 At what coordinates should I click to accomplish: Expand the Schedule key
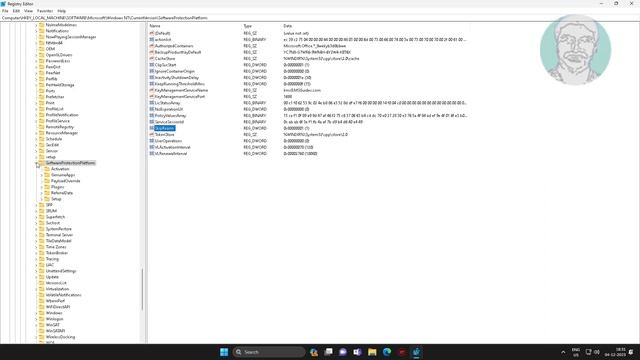[x=36, y=139]
